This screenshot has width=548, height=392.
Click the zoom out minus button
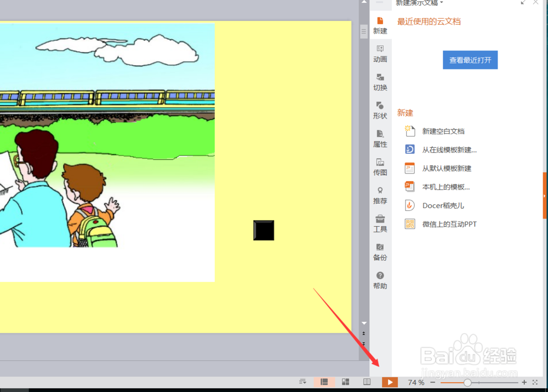click(x=433, y=382)
